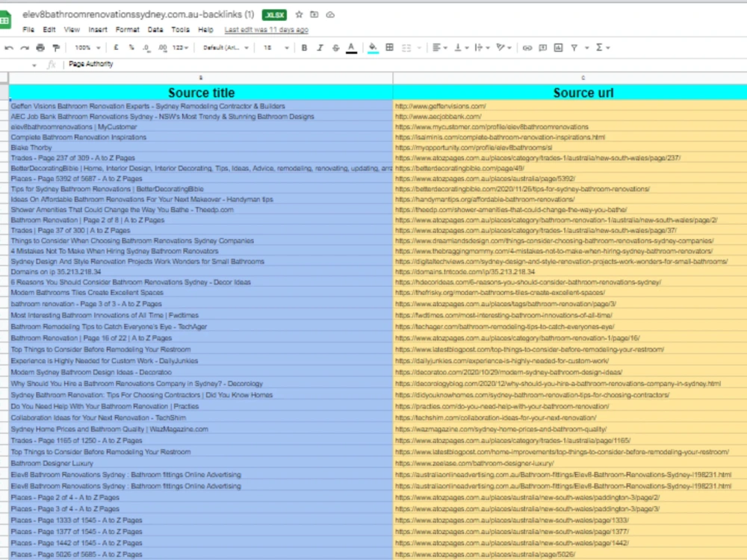Click the Insert comment icon
Viewport: 747px width, 560px height.
[x=542, y=48]
